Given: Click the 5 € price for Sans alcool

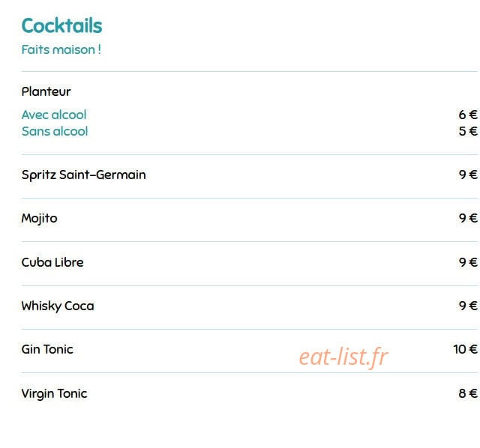Looking at the screenshot, I should pyautogui.click(x=468, y=131).
